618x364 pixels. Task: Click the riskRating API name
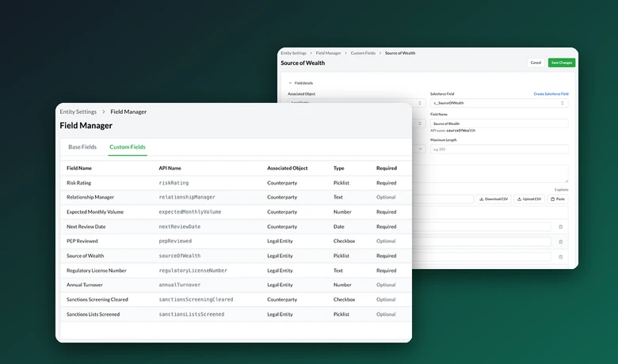coord(174,183)
